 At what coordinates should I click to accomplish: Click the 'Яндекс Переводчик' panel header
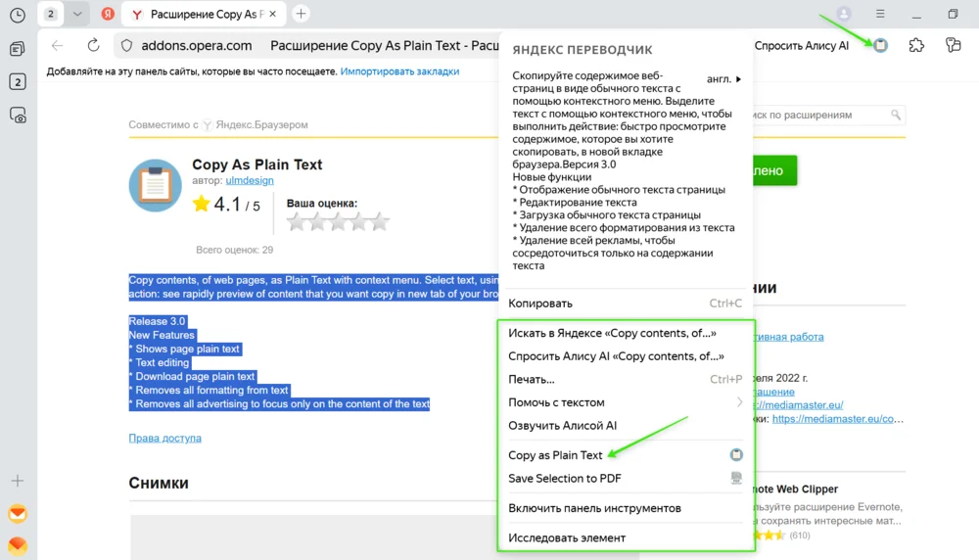(582, 50)
